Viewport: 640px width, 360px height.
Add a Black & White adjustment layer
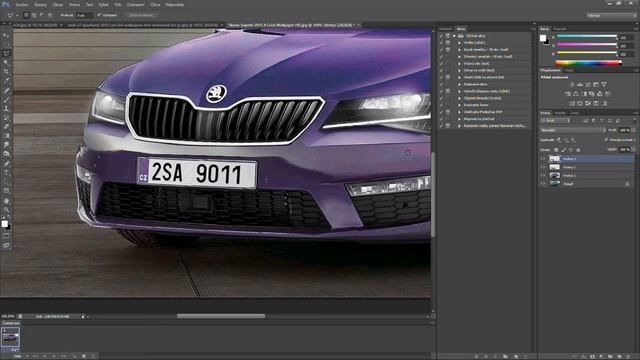pos(584,94)
